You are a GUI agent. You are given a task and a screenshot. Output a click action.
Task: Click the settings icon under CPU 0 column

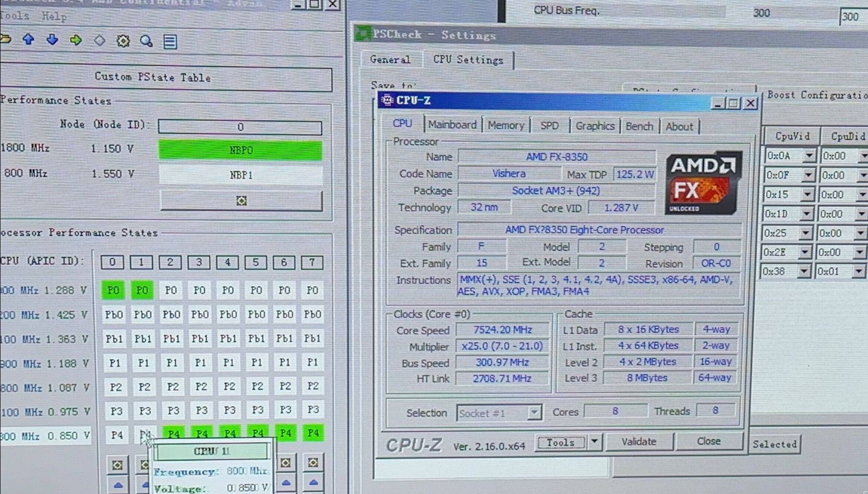(x=117, y=465)
